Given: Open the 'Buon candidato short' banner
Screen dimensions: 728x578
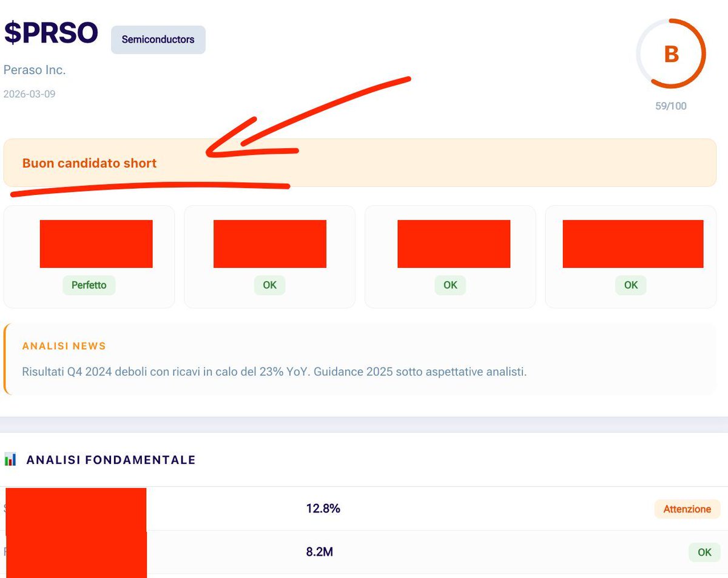Looking at the screenshot, I should [360, 163].
